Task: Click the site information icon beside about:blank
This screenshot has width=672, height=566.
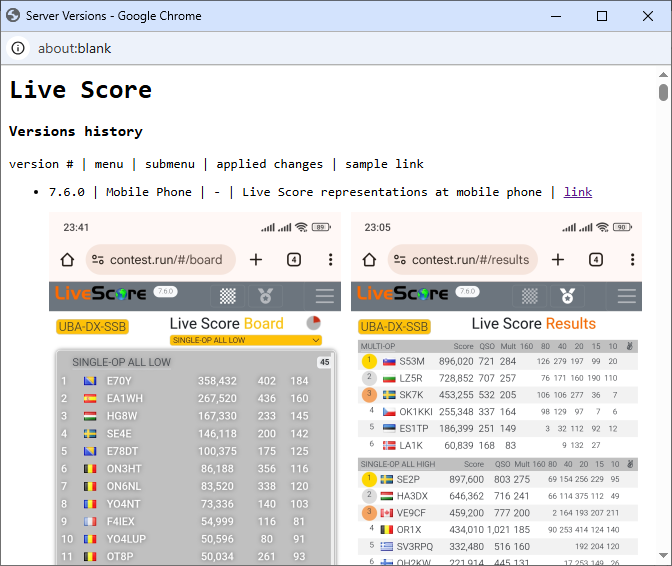Action: [x=18, y=48]
